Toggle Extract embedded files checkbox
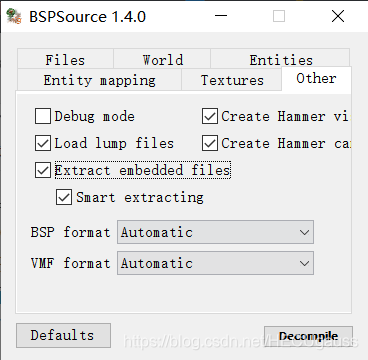Viewport: 368px width, 360px height. (x=43, y=170)
